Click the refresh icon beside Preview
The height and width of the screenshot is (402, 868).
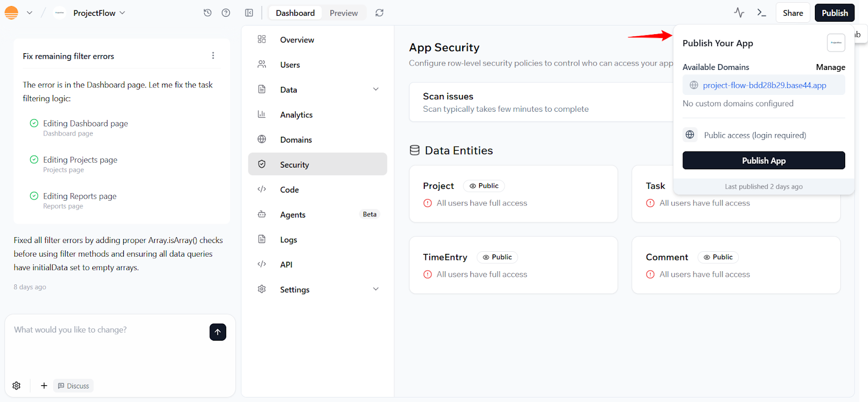coord(379,12)
